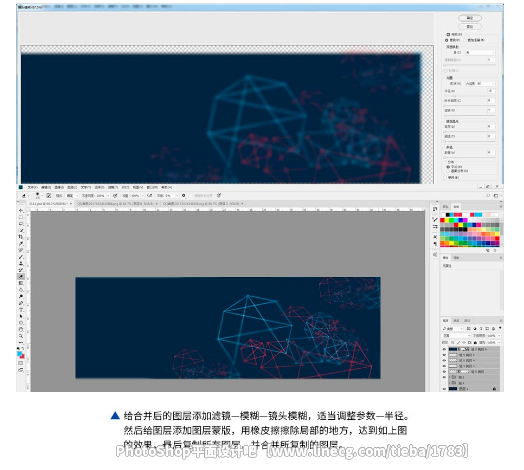Confirm the Lens Blur dialog with top button
Image resolution: width=524 pixels, height=470 pixels.
pyautogui.click(x=470, y=18)
